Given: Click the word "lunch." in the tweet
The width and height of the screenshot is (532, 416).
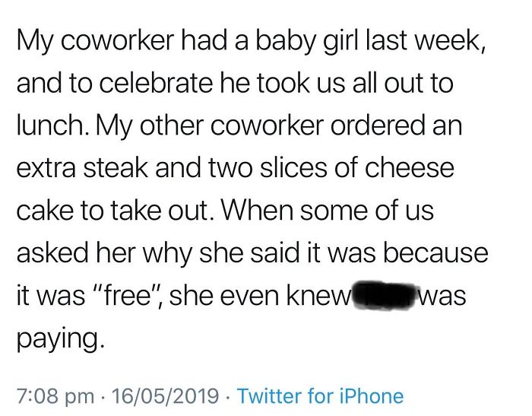Looking at the screenshot, I should [49, 124].
